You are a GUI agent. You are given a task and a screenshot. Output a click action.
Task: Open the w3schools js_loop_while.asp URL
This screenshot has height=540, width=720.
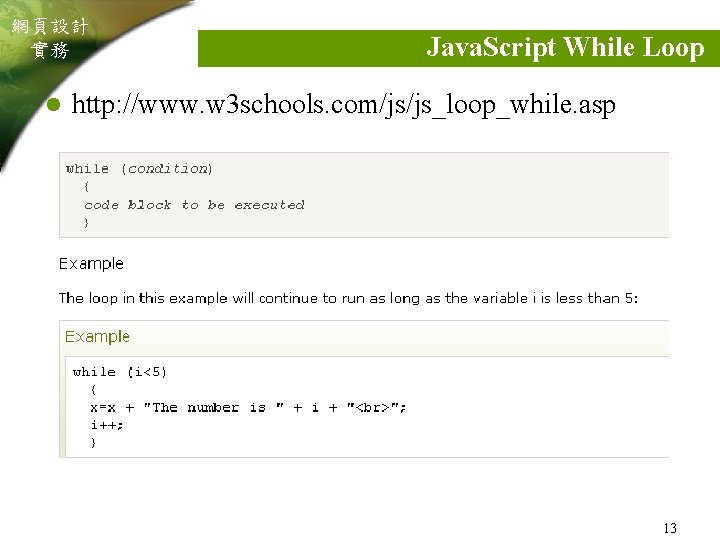coord(343,105)
